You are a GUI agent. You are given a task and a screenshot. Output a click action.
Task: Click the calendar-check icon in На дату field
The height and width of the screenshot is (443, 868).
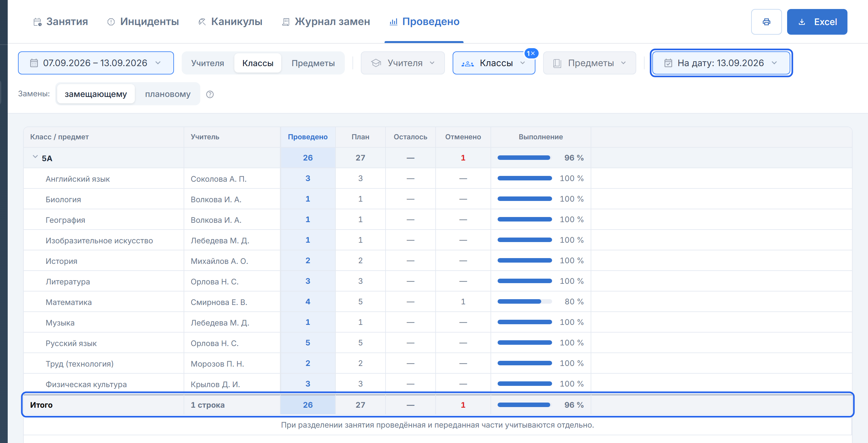click(668, 63)
